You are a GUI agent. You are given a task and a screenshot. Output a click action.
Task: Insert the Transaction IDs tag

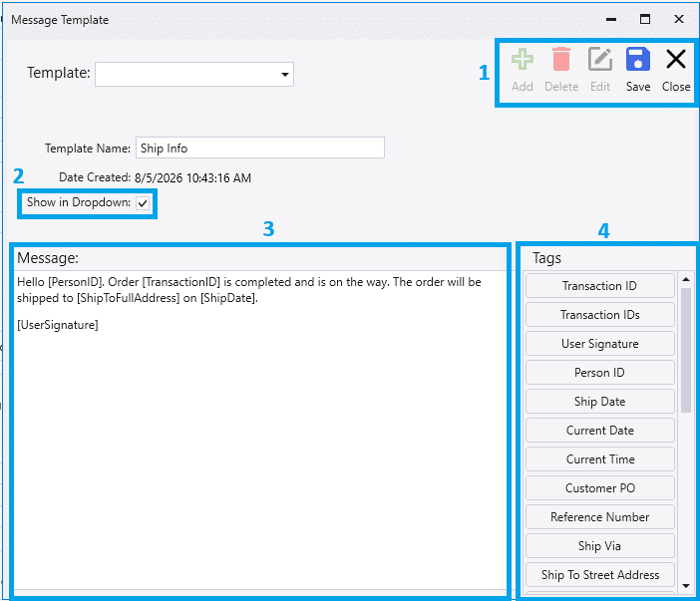(599, 315)
